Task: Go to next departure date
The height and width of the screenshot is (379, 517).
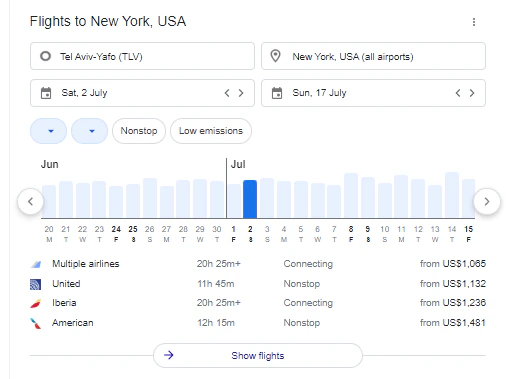Action: 241,93
